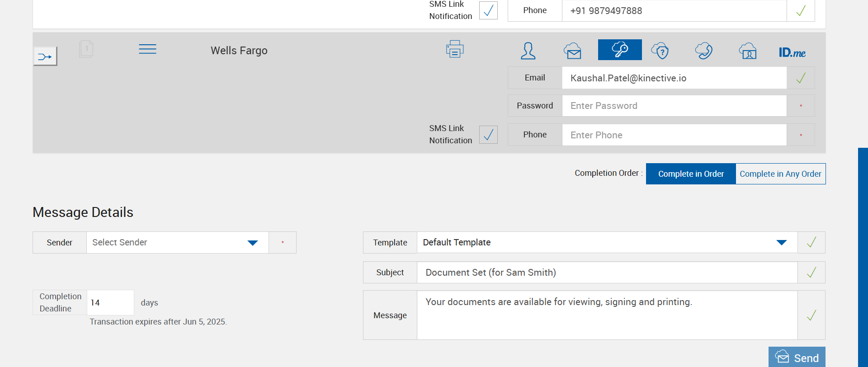
Task: Select the person silhouette signer icon
Action: [528, 51]
